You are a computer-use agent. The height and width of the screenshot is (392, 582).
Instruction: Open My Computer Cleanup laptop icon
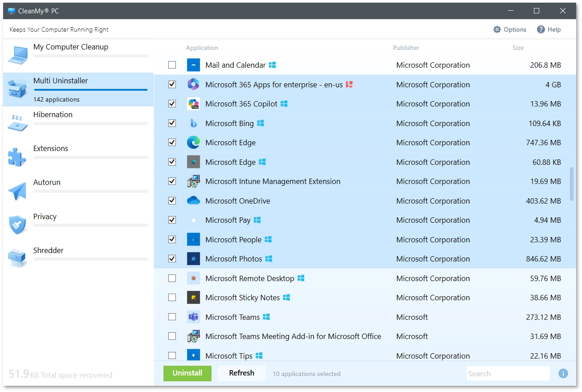(x=17, y=56)
